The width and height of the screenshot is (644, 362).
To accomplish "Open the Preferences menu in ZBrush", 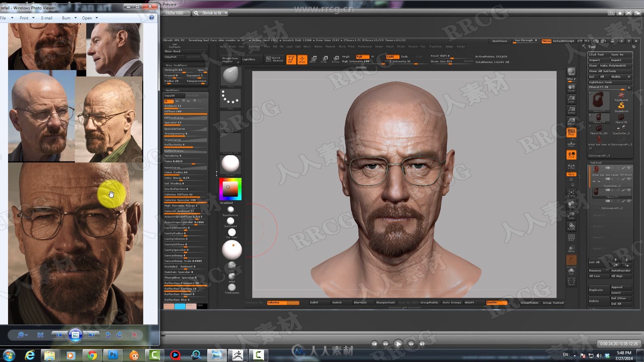I will 365,47.
